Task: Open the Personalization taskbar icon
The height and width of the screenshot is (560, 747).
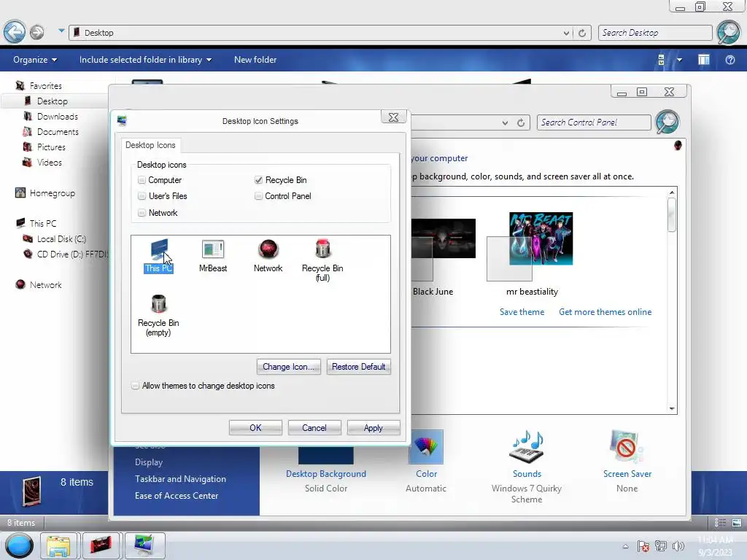Action: click(145, 545)
